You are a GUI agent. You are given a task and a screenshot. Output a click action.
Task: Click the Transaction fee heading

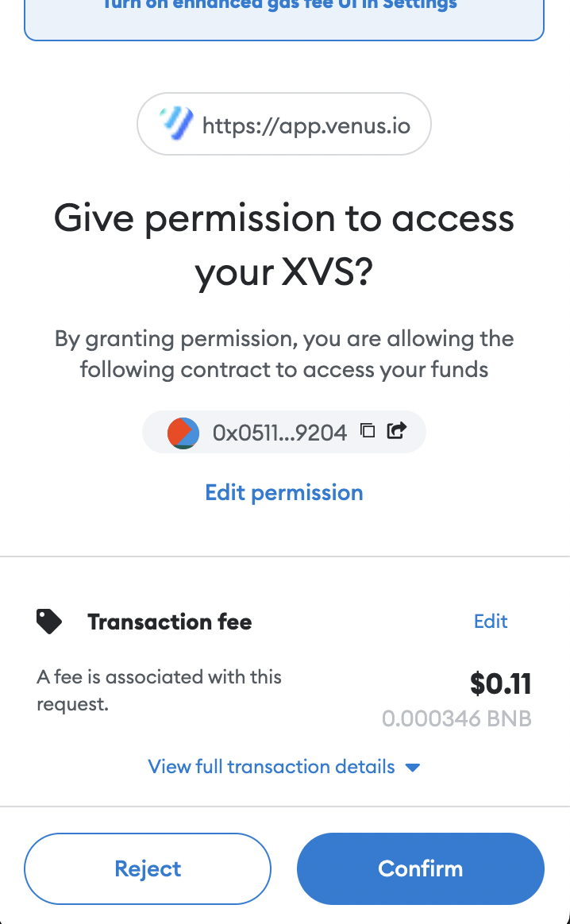coord(170,622)
